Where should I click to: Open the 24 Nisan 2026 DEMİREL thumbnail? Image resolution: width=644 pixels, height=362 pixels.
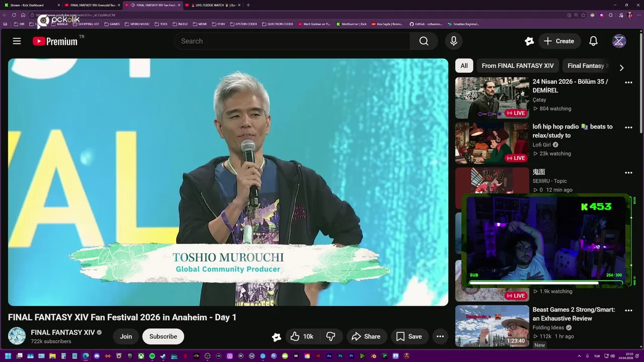492,98
